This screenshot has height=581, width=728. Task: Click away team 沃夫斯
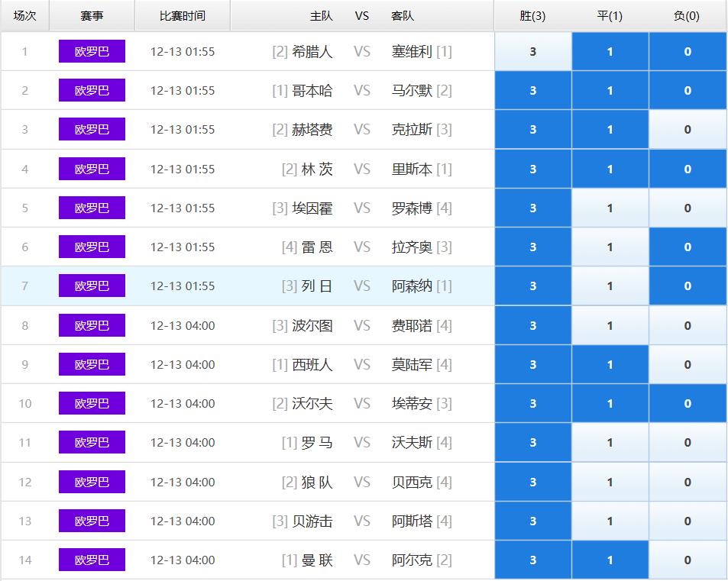coord(412,443)
